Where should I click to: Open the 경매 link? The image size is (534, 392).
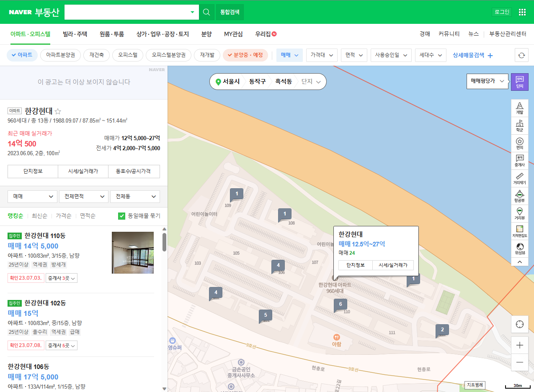[x=425, y=34]
